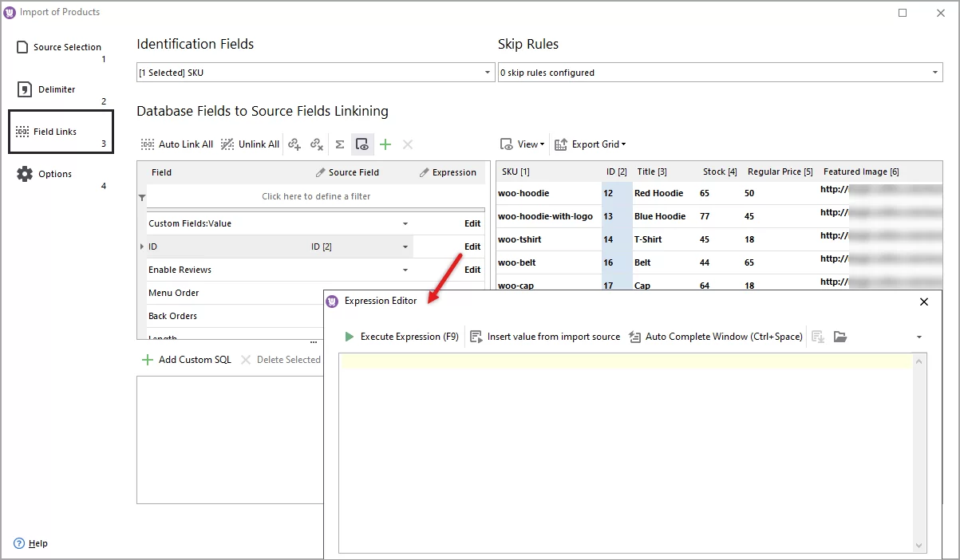
Task: Click the add link icon
Action: point(295,144)
